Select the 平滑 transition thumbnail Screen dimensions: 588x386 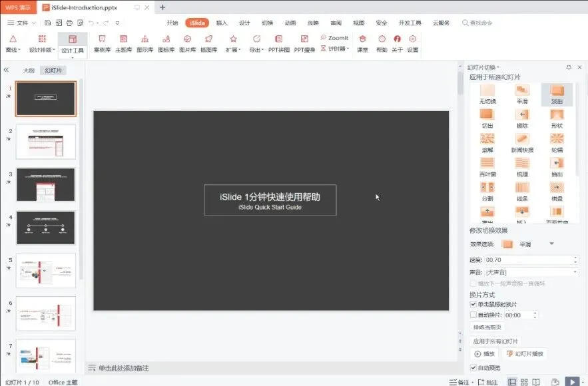click(x=522, y=94)
